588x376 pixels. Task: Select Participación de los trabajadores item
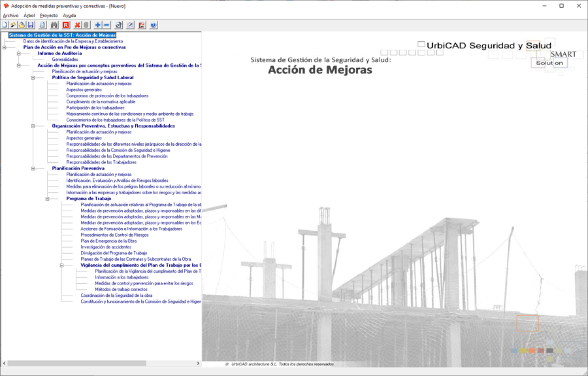95,108
